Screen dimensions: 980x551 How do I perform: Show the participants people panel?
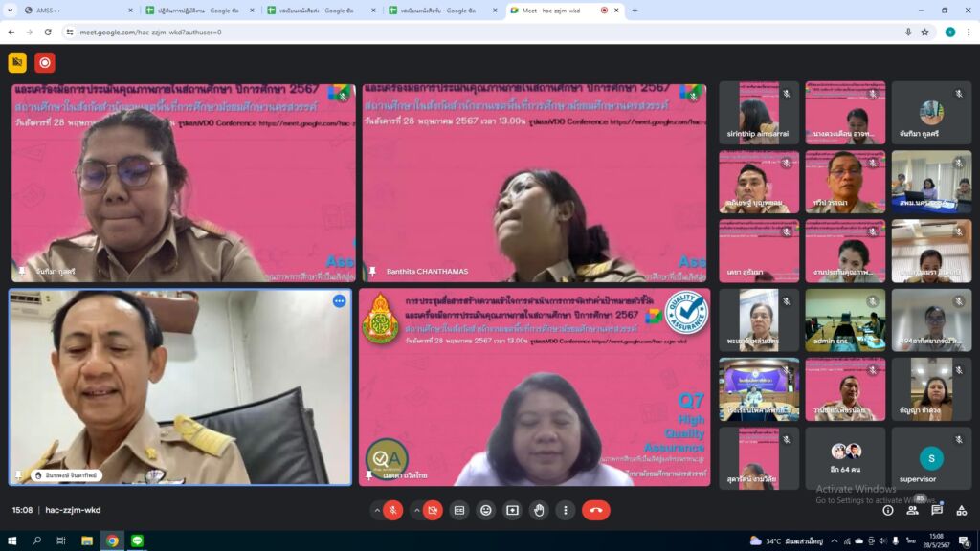(913, 510)
